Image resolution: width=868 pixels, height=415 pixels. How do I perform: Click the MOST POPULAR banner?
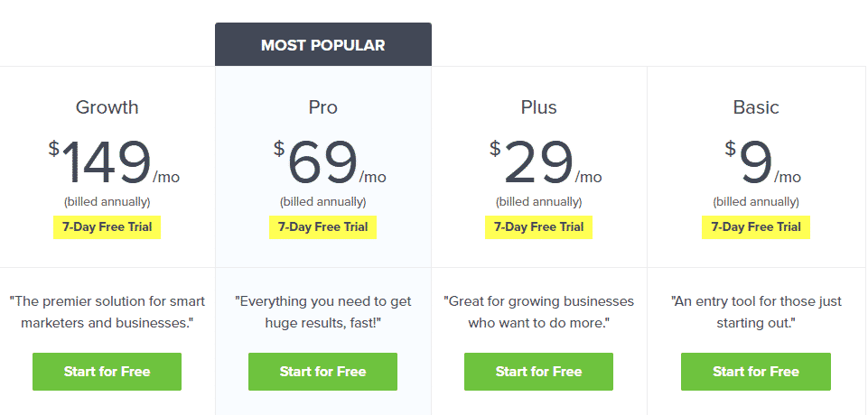tap(322, 45)
